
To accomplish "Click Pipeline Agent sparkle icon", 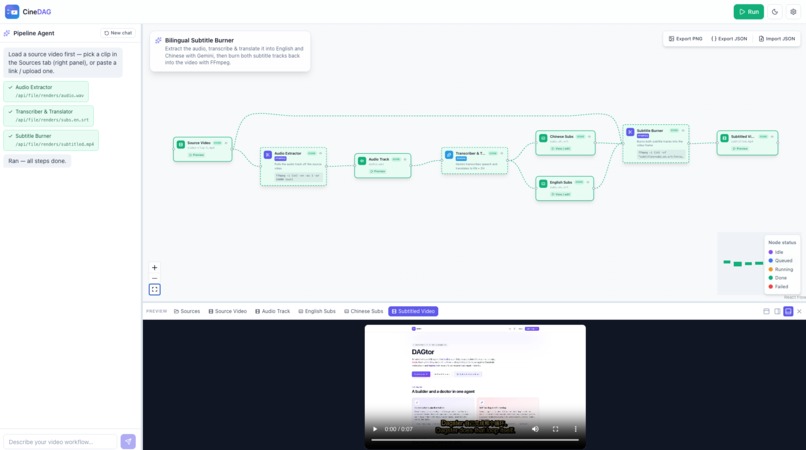I will click(7, 33).
